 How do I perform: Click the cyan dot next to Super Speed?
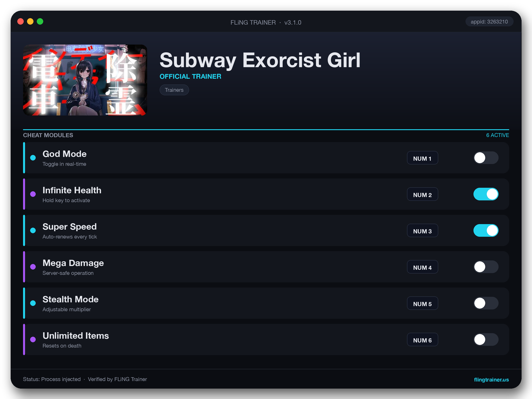33,230
